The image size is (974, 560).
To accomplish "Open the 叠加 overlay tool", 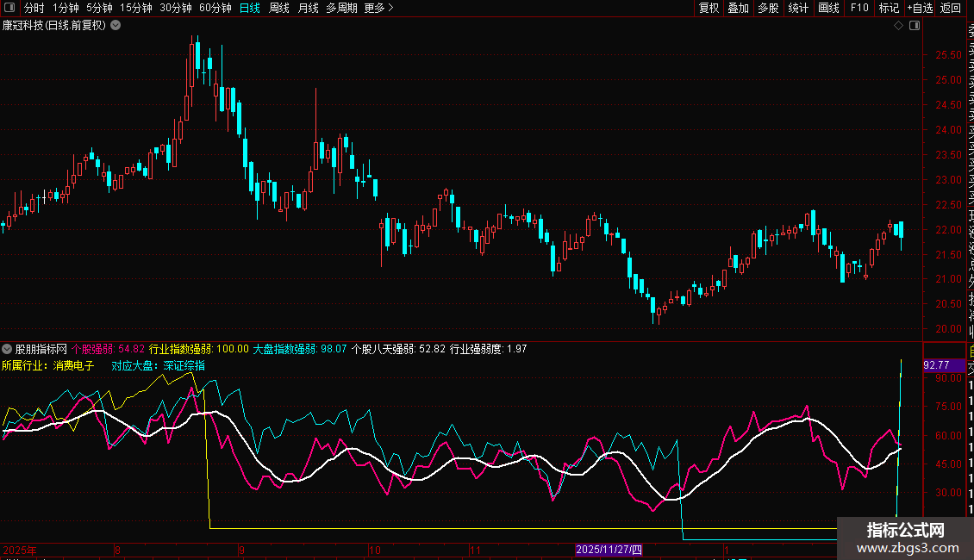I will (x=738, y=8).
